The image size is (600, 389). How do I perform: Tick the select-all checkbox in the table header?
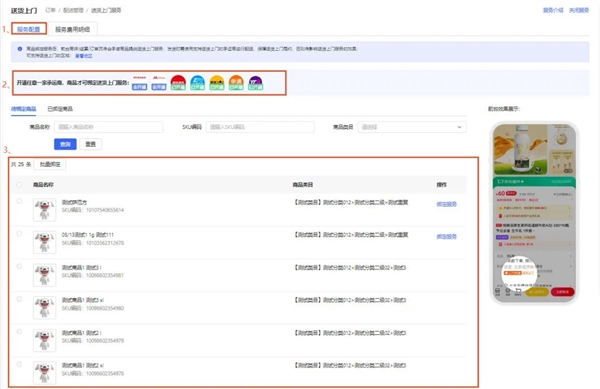[19, 185]
